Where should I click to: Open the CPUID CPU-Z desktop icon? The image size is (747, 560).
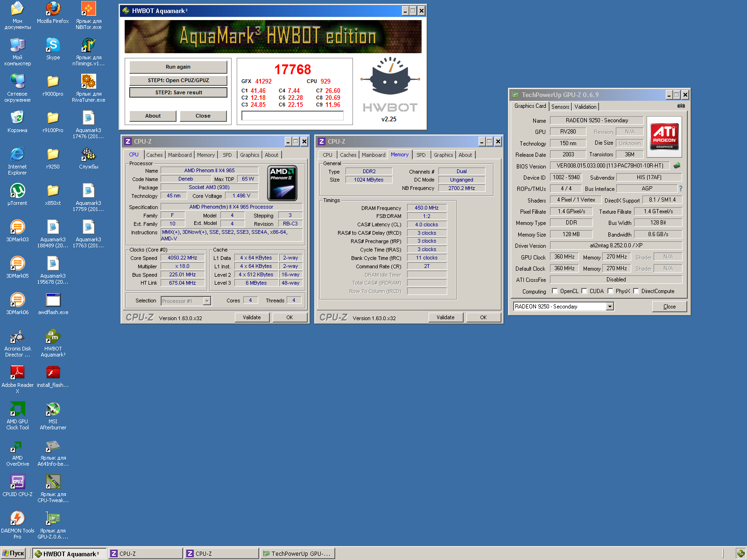pos(17,486)
